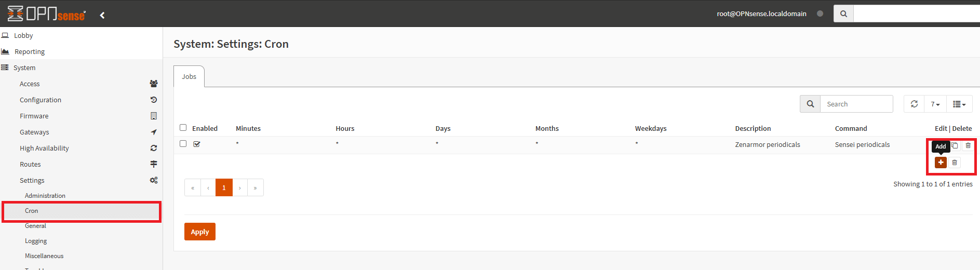Click the Firmware building icon

pyautogui.click(x=154, y=116)
